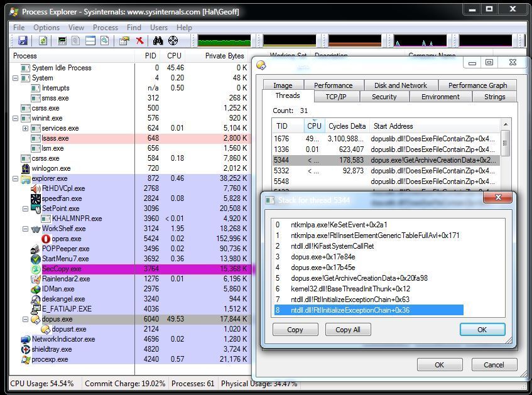Click the Refresh Now toolbar icon
Viewport: 532px width, 395px height.
click(x=43, y=41)
